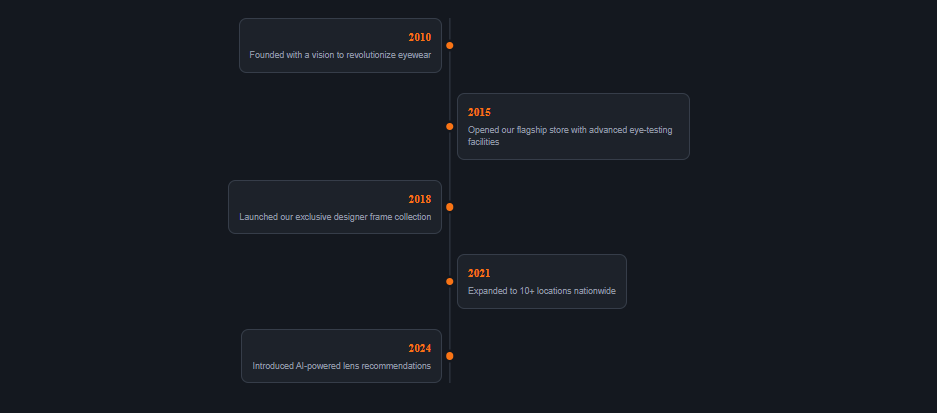Click the orange timeline dot for 2015
This screenshot has height=413, width=937.
coord(450,127)
